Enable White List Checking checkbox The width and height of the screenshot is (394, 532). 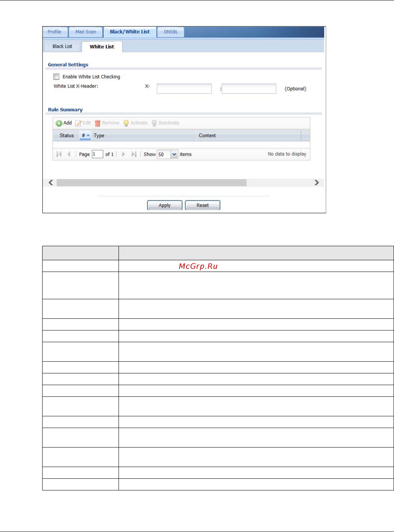tap(56, 76)
